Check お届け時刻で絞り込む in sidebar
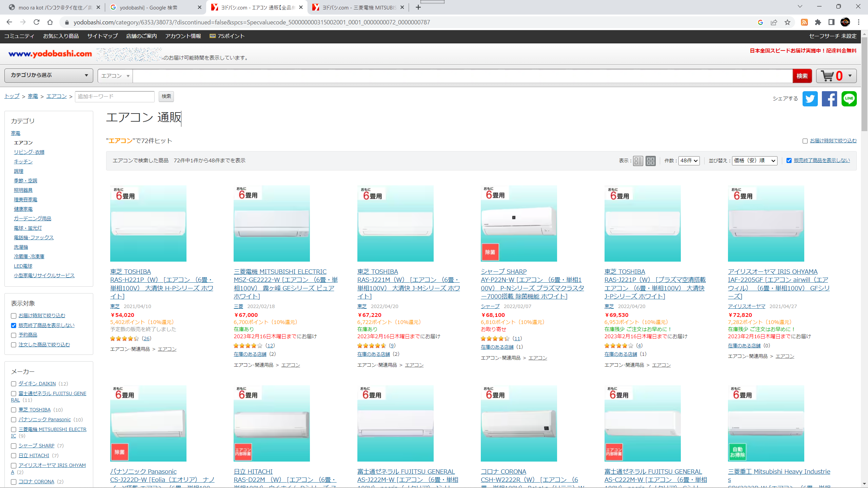The height and width of the screenshot is (488, 868). pyautogui.click(x=14, y=316)
